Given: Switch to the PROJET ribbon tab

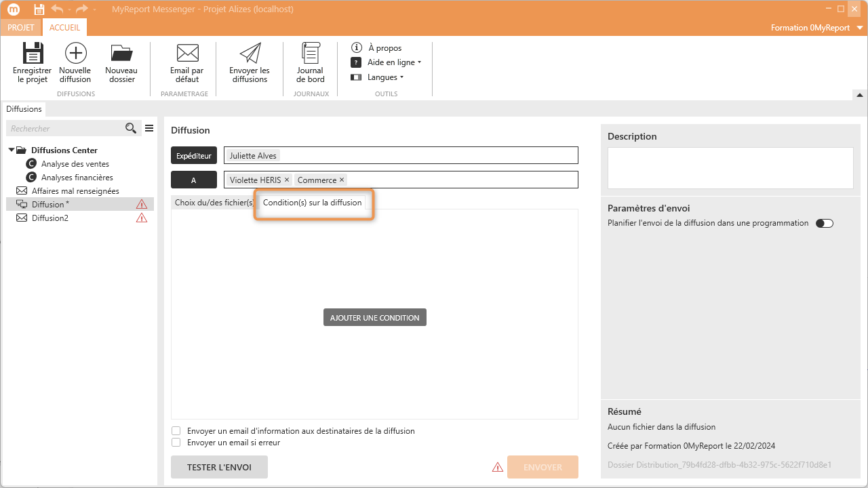Looking at the screenshot, I should (20, 28).
